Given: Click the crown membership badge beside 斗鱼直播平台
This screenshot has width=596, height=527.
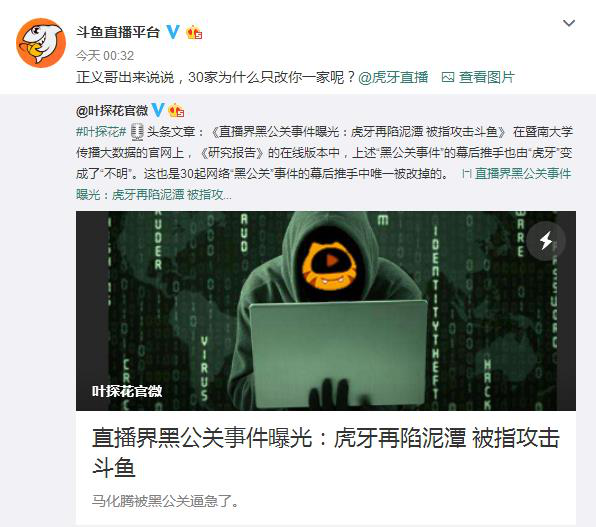Looking at the screenshot, I should pyautogui.click(x=194, y=33).
